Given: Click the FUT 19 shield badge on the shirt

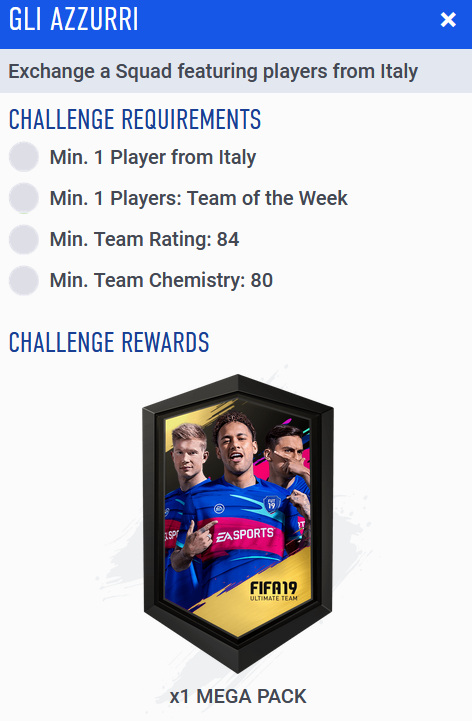Looking at the screenshot, I should [271, 503].
